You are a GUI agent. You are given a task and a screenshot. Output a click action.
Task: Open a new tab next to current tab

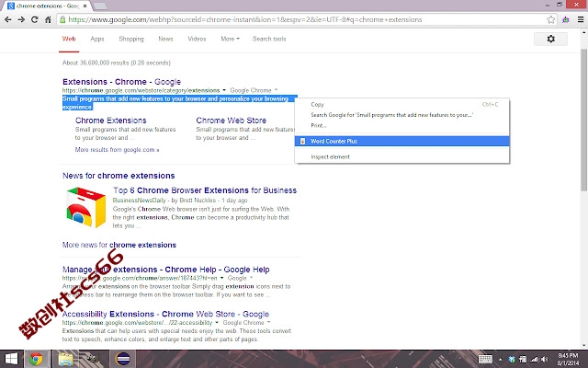[99, 6]
